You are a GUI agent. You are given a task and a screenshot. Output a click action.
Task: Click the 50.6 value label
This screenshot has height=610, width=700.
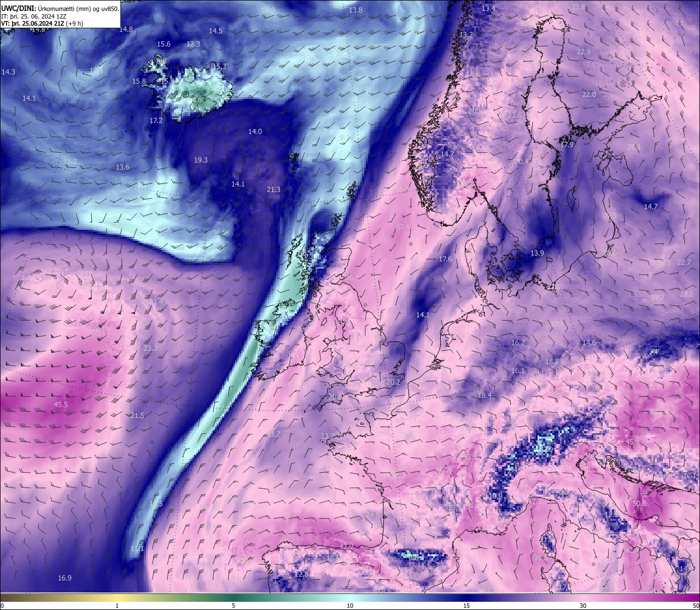click(639, 503)
